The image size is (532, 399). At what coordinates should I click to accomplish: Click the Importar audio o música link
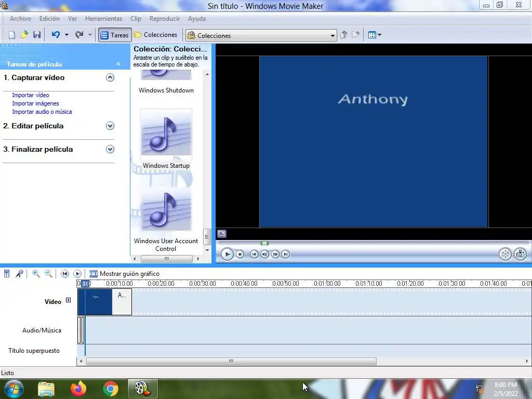42,112
